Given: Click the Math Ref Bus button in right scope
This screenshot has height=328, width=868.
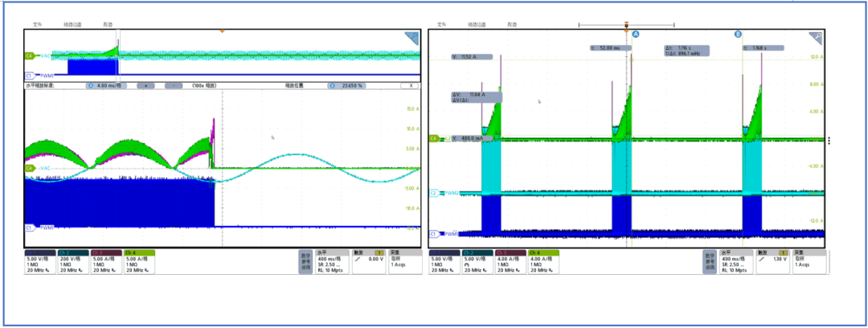Looking at the screenshot, I should coord(710,261).
